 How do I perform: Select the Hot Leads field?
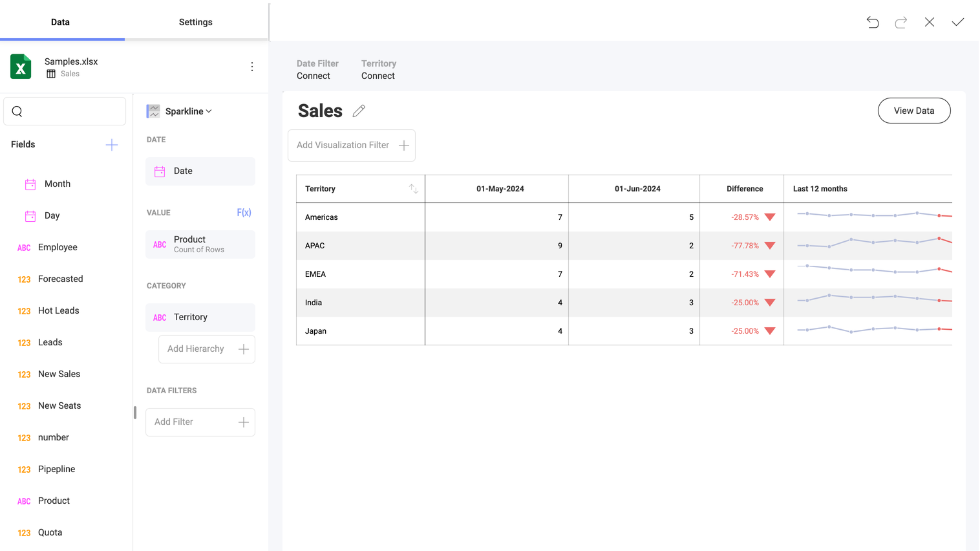click(x=58, y=311)
